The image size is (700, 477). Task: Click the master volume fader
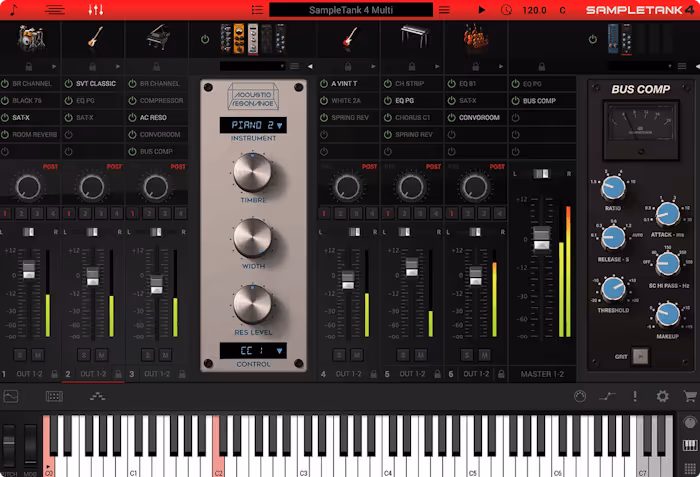tap(542, 238)
